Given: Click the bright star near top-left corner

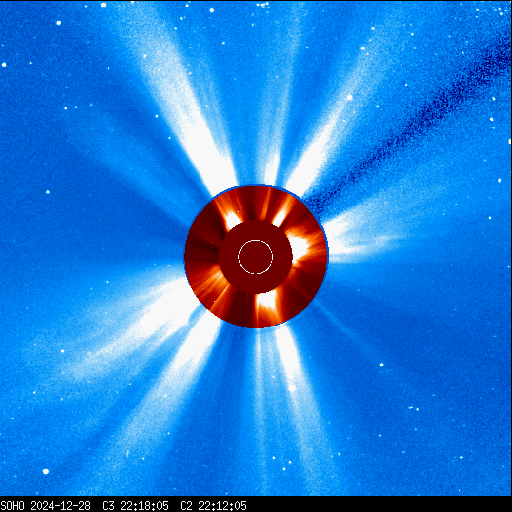Looking at the screenshot, I should [59, 23].
